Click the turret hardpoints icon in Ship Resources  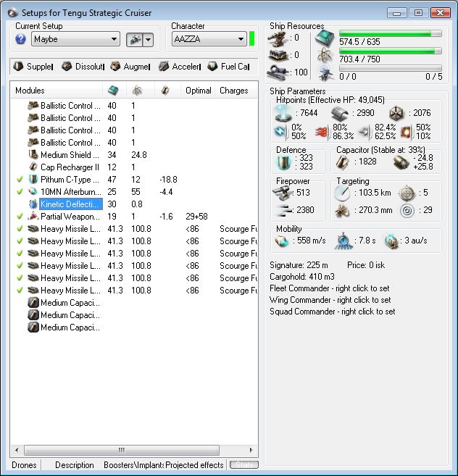point(278,39)
